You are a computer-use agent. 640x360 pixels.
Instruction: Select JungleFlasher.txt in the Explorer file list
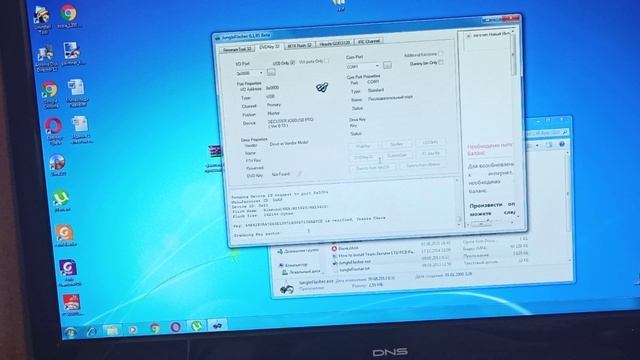coord(354,269)
